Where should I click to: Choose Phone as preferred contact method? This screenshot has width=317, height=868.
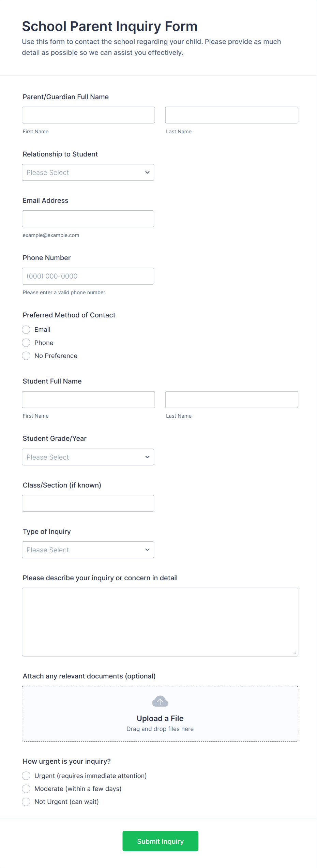pyautogui.click(x=26, y=343)
